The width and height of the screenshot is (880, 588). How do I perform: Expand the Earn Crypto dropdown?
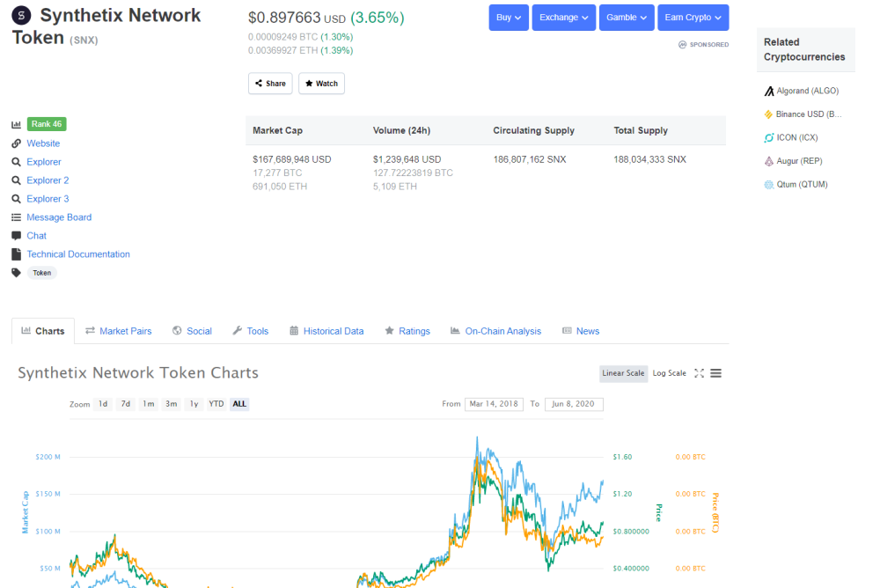tap(693, 18)
